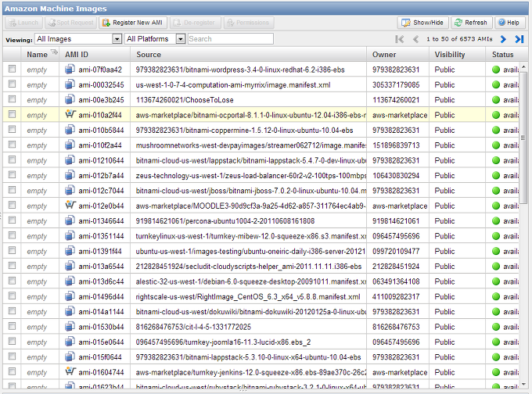Click the image icon for ami-01530b44

[70, 327]
